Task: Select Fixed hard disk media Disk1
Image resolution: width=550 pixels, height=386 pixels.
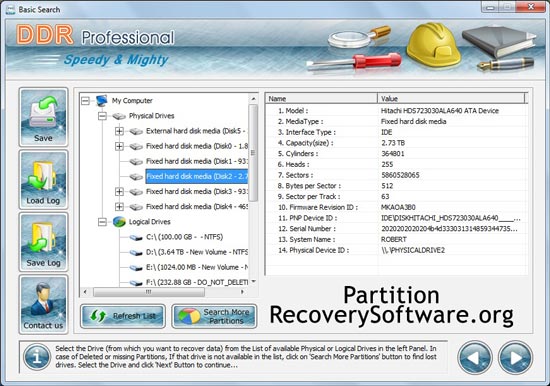Action: point(197,161)
